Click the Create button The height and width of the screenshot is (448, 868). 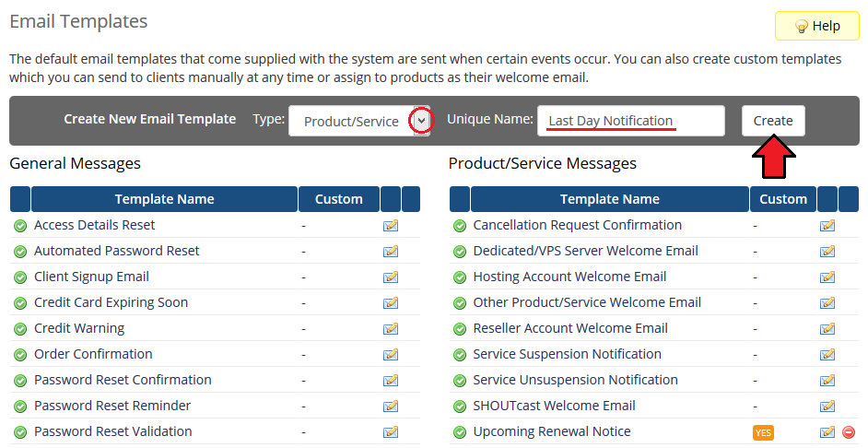tap(773, 121)
